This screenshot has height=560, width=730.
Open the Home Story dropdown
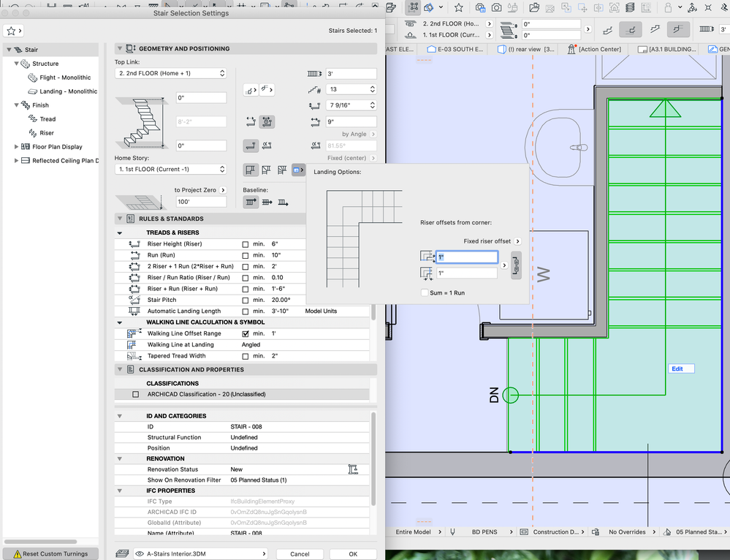pyautogui.click(x=170, y=169)
